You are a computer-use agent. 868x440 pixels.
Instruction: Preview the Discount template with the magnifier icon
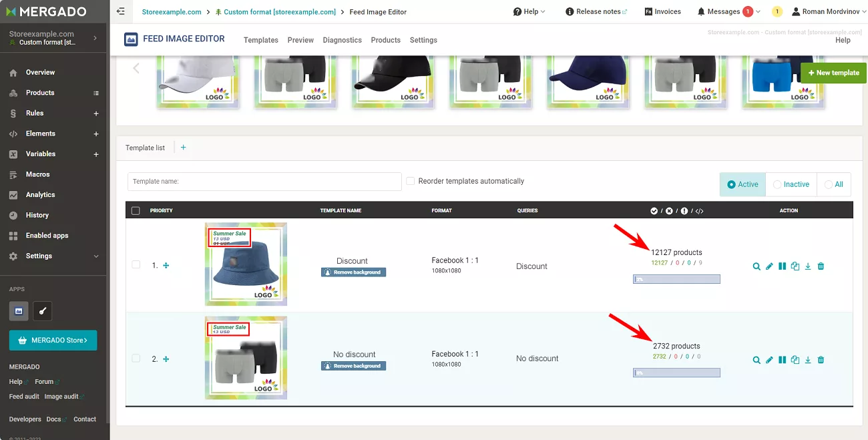756,266
